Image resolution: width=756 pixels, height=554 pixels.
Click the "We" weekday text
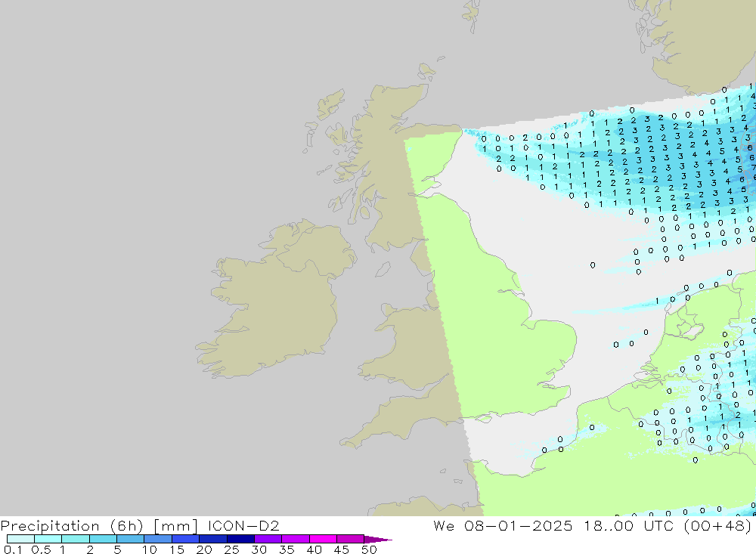click(444, 525)
